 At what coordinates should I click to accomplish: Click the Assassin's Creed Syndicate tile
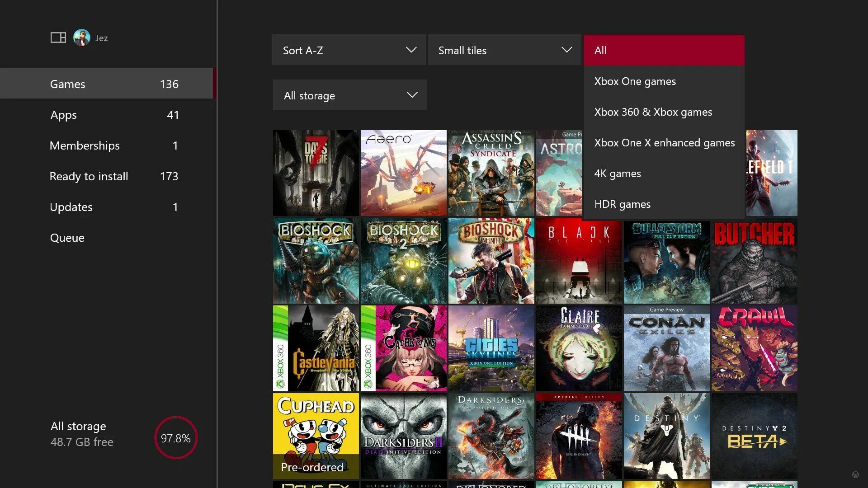click(491, 173)
